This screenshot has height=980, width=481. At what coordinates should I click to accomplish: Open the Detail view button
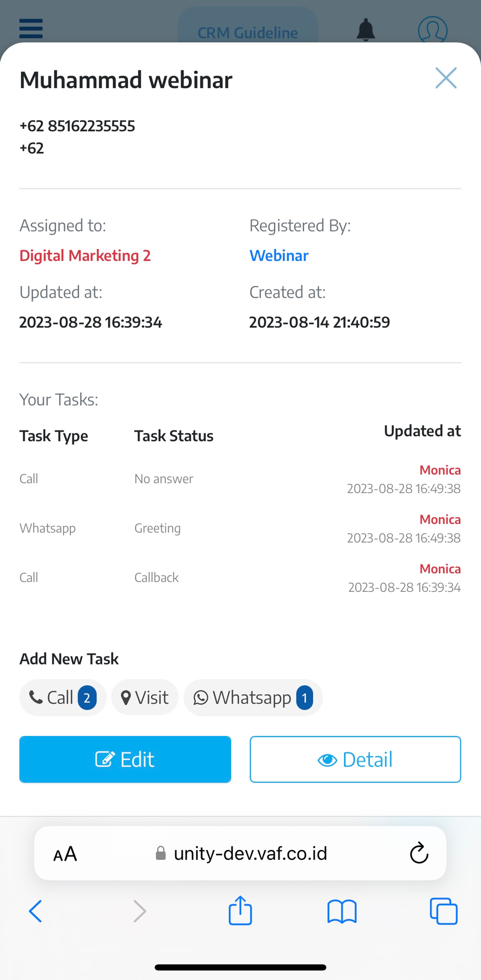[x=355, y=759]
